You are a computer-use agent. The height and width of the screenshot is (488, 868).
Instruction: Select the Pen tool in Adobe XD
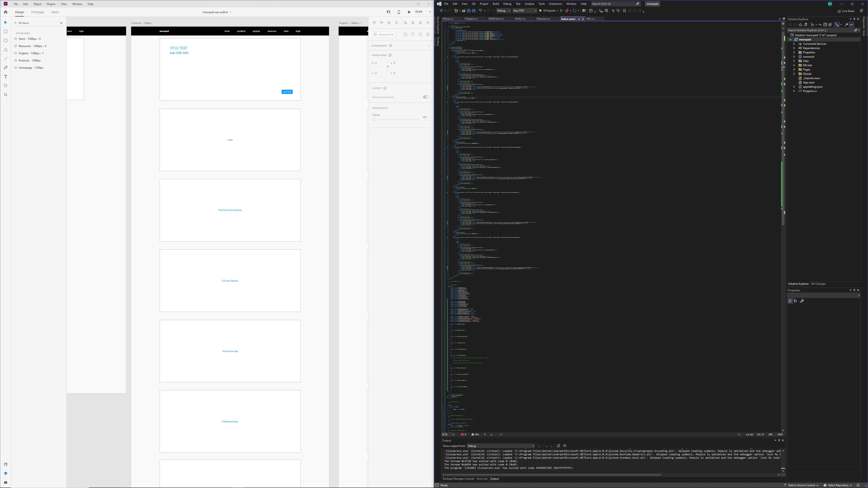pyautogui.click(x=5, y=68)
